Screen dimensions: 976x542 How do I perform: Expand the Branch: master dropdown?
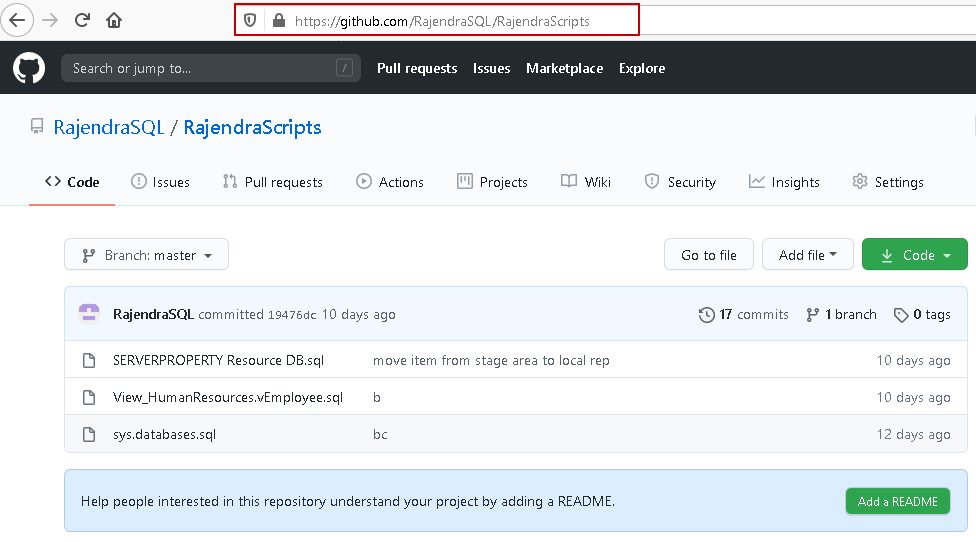[x=146, y=255]
